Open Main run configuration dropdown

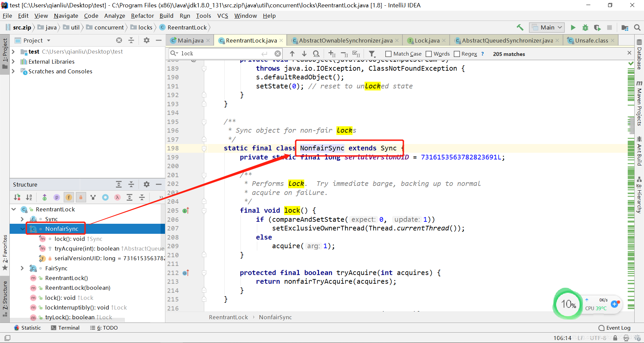pos(547,27)
